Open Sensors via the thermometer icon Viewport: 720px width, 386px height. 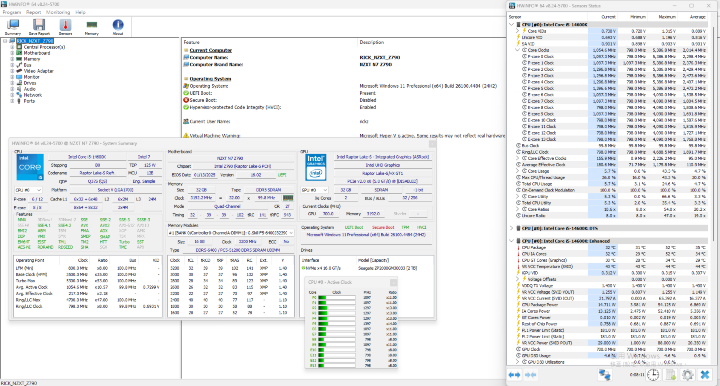point(65,27)
